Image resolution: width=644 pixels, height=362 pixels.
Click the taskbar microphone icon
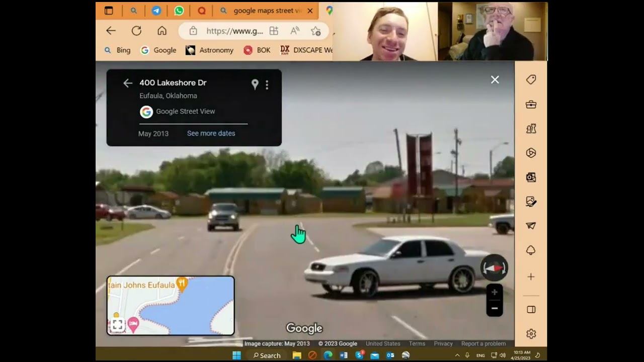click(x=467, y=355)
